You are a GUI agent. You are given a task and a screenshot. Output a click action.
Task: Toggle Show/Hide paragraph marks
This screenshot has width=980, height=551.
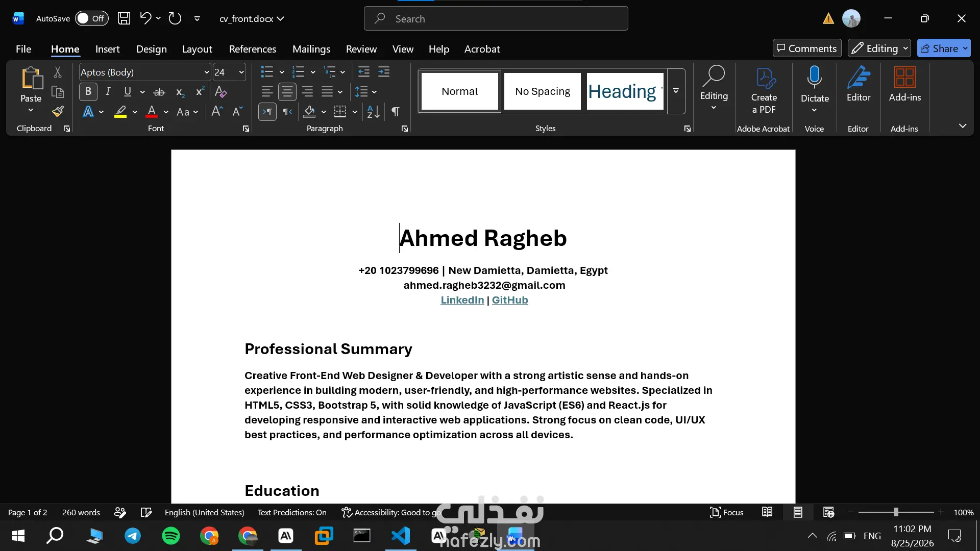[395, 112]
